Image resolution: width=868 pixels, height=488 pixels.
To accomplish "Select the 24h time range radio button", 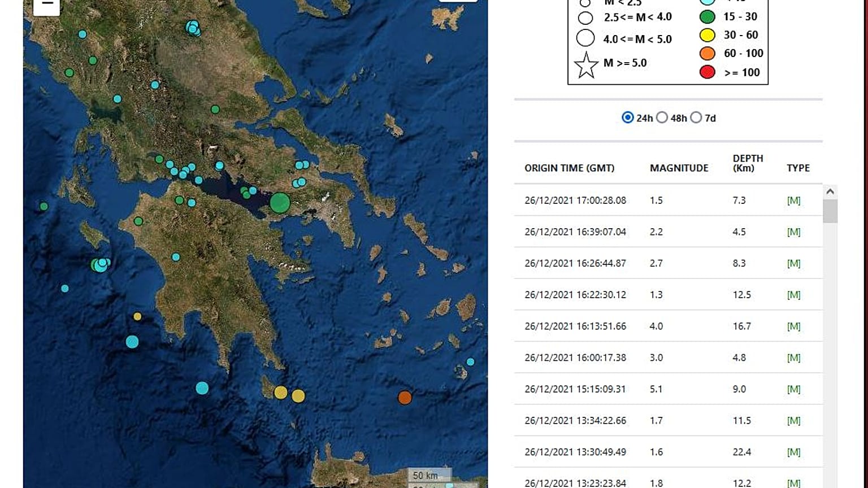I will 627,117.
